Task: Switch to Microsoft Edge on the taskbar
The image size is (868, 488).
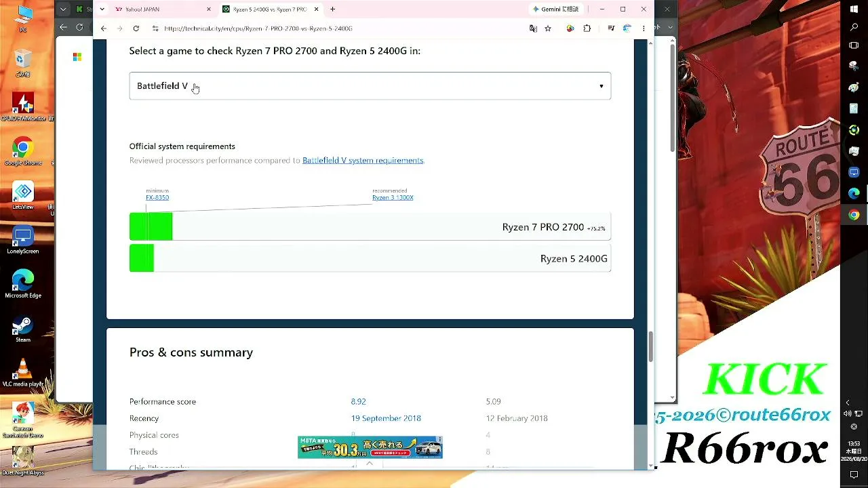Action: pyautogui.click(x=854, y=194)
